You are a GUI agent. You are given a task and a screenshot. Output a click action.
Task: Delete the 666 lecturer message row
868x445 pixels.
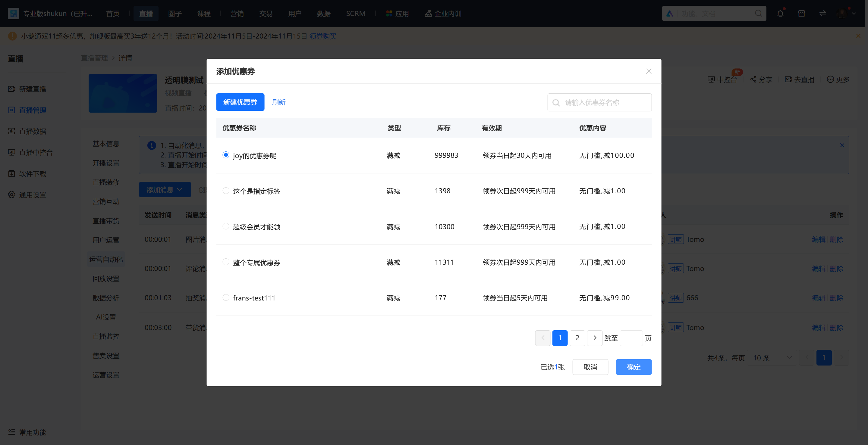click(x=836, y=297)
